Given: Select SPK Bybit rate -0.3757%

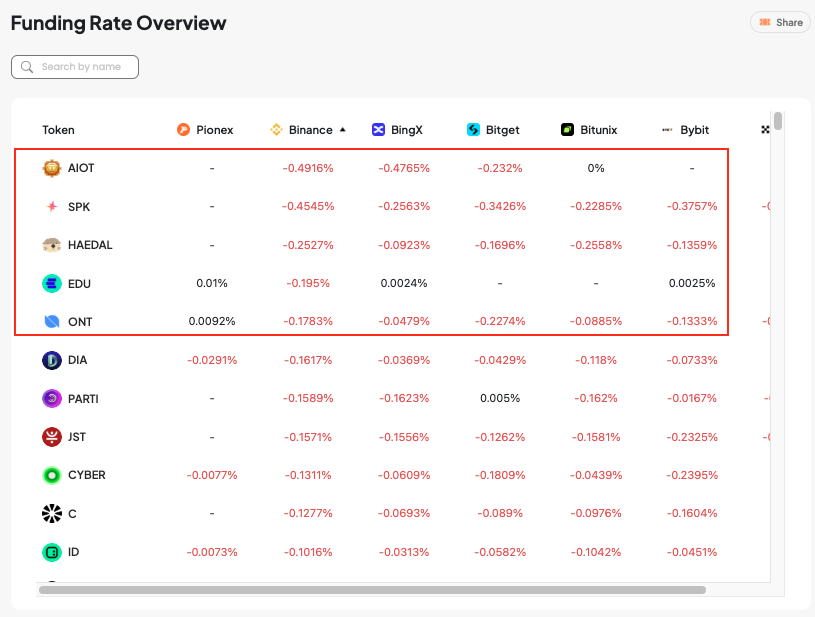Looking at the screenshot, I should tap(692, 206).
